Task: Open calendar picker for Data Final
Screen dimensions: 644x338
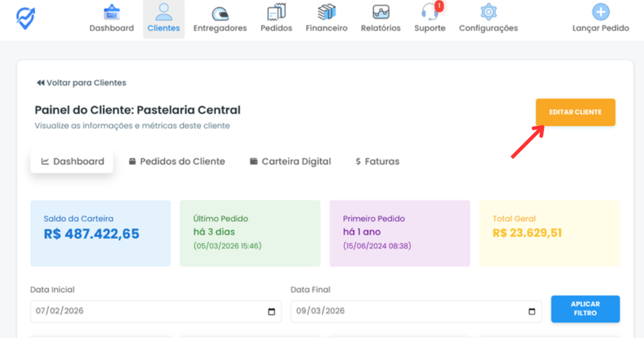Action: [532, 311]
